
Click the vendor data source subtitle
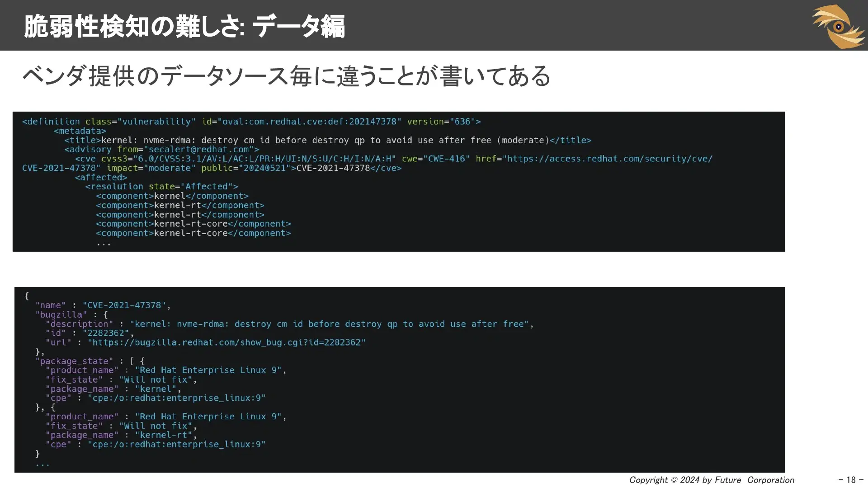pos(286,75)
